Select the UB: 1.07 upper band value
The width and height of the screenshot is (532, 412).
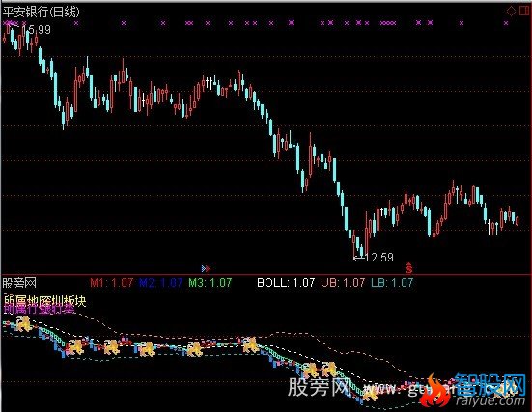343,283
